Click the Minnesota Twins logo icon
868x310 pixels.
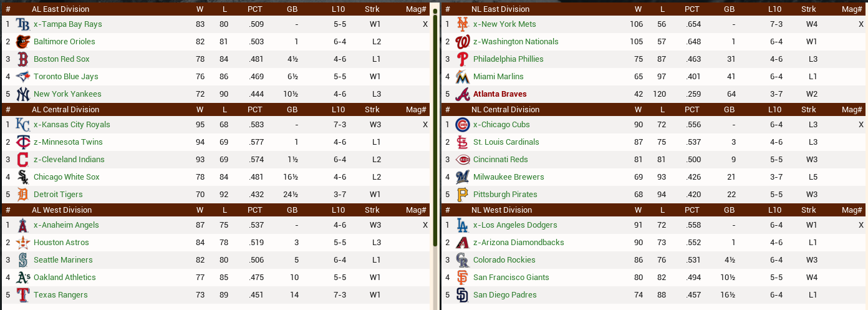(x=22, y=142)
